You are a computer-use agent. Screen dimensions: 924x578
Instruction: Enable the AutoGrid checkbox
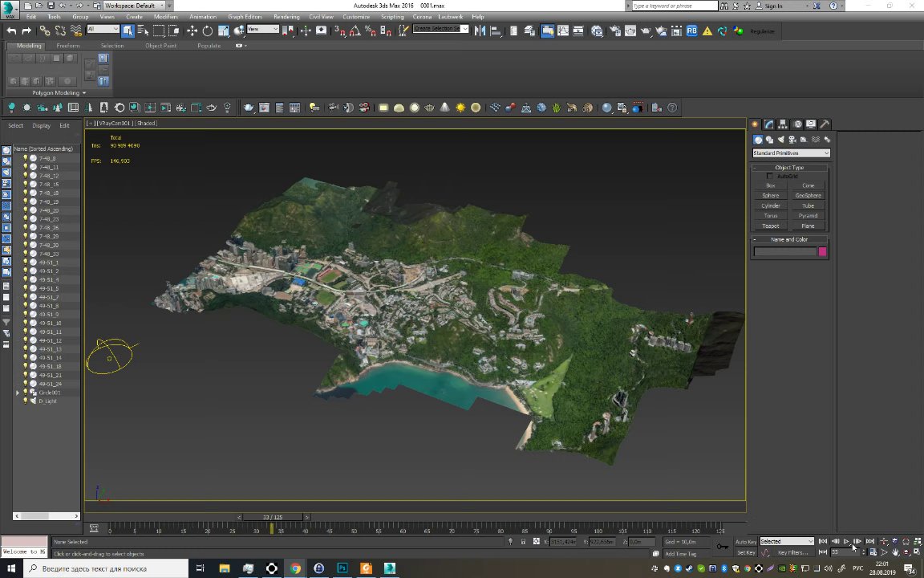(x=770, y=176)
